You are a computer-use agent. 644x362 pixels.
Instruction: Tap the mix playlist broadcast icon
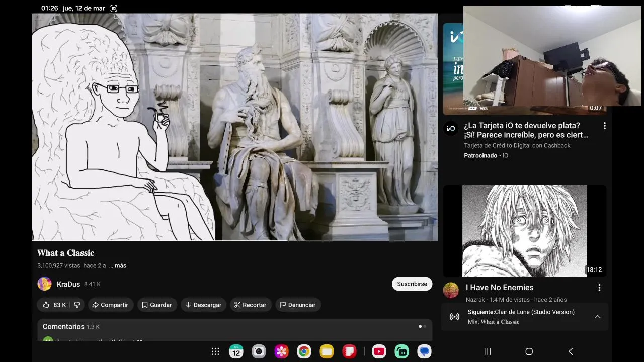pyautogui.click(x=454, y=317)
